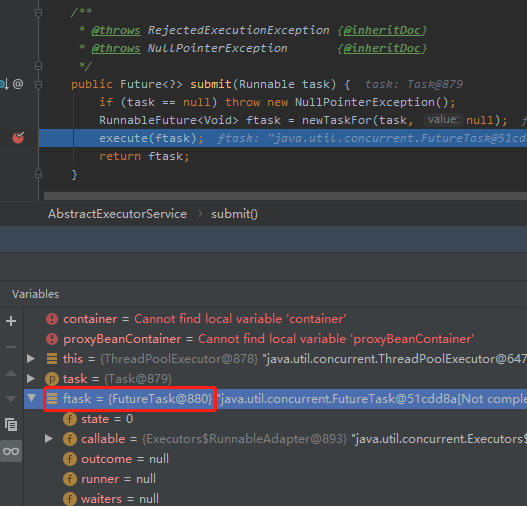Move watch down with the down arrow
Screen dimensions: 527x506
tap(11, 399)
